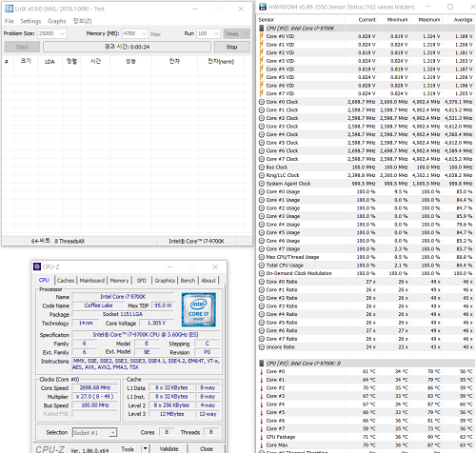Click the thermometer icon next to Core Max

[262, 445]
